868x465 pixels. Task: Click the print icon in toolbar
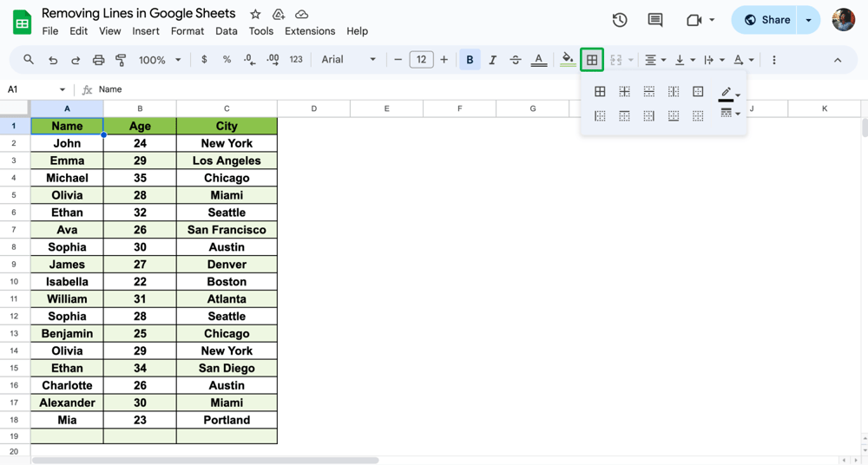point(98,60)
